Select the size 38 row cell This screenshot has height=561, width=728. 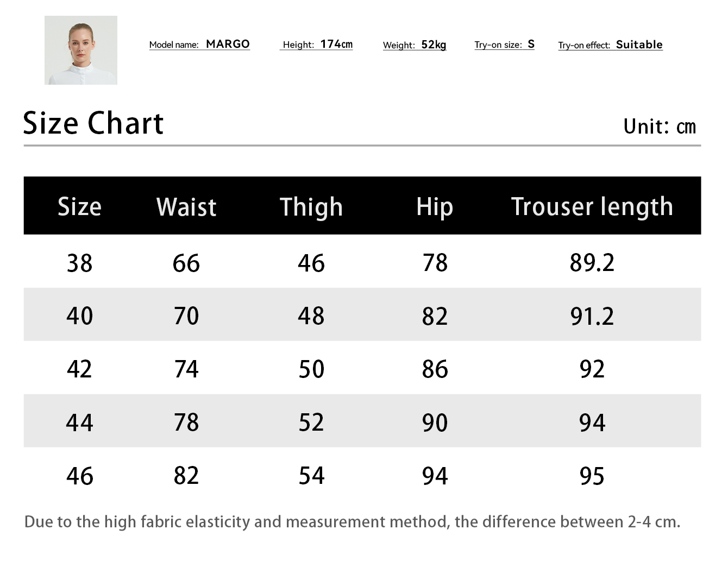[79, 263]
